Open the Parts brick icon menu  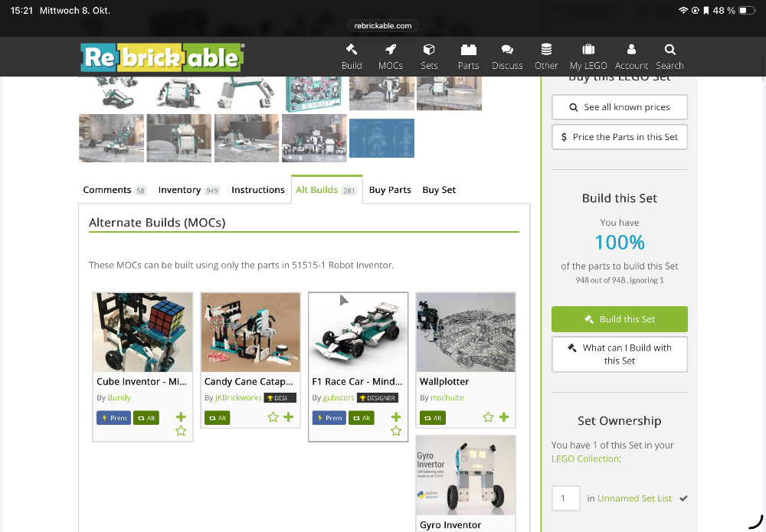[468, 50]
